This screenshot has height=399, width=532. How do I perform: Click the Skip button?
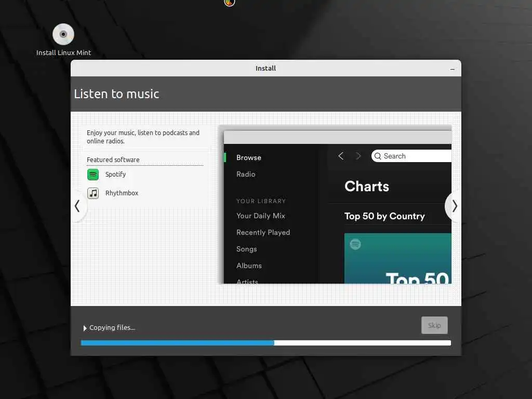pos(434,325)
